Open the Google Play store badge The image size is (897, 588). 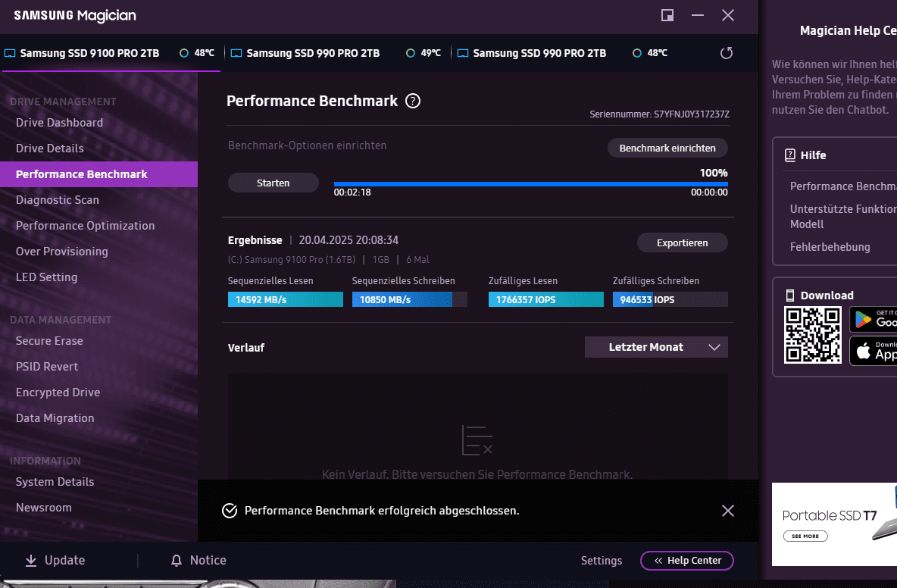point(873,319)
